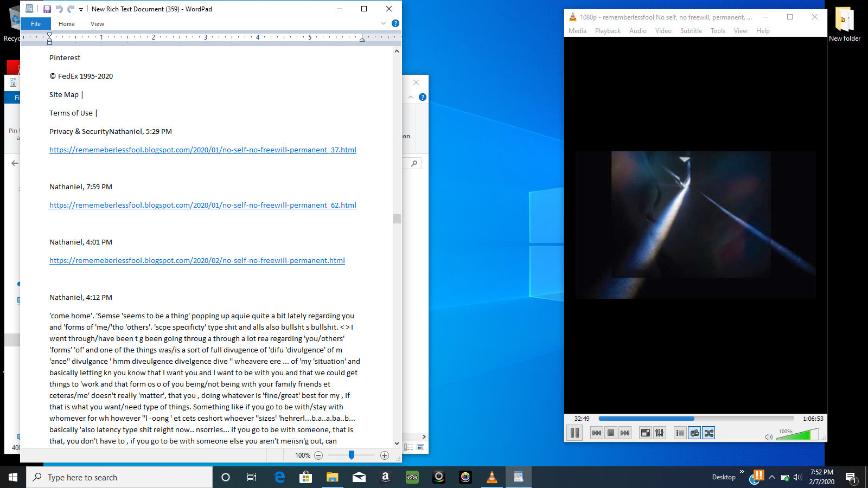Open New folder on desktop
Image resolution: width=868 pixels, height=488 pixels.
point(844,24)
